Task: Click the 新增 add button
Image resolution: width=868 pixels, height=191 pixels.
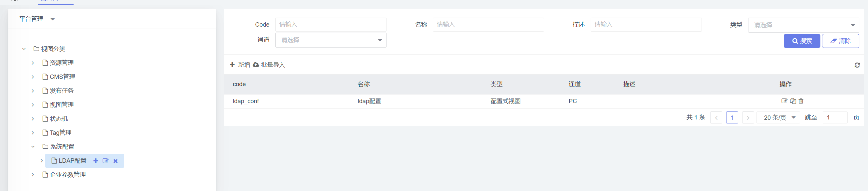Action: 240,65
